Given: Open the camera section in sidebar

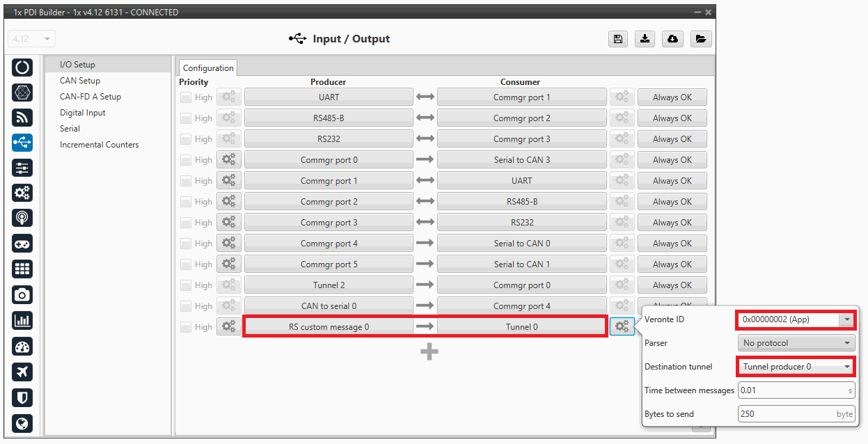Looking at the screenshot, I should [x=22, y=295].
